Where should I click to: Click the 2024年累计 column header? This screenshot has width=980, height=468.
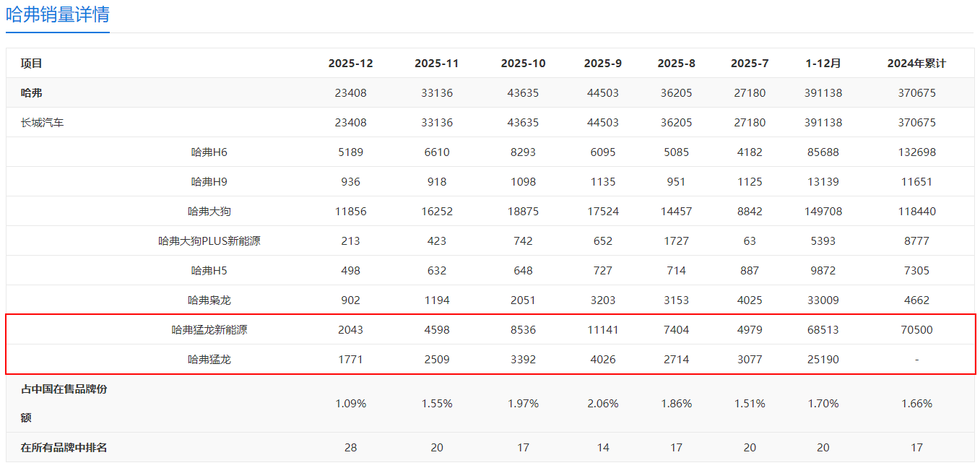coord(916,64)
